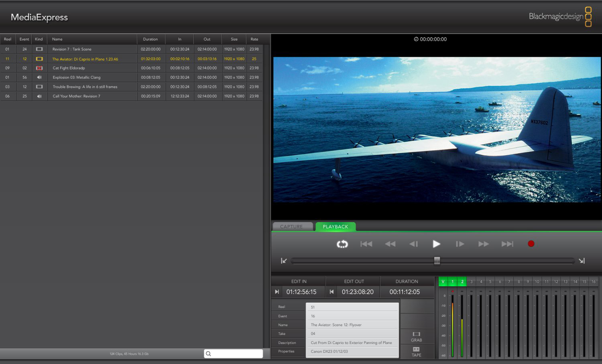The image size is (602, 364).
Task: Sort by Duration column header
Action: [x=150, y=39]
